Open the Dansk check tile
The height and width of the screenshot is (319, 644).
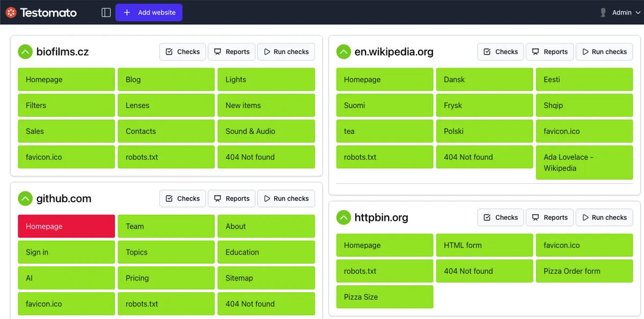tap(485, 79)
